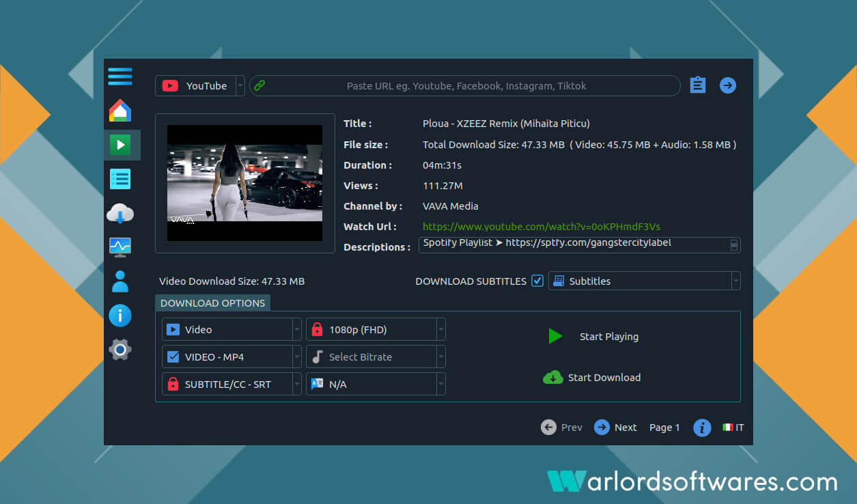Open the info sidebar icon
The width and height of the screenshot is (857, 504).
[x=120, y=316]
